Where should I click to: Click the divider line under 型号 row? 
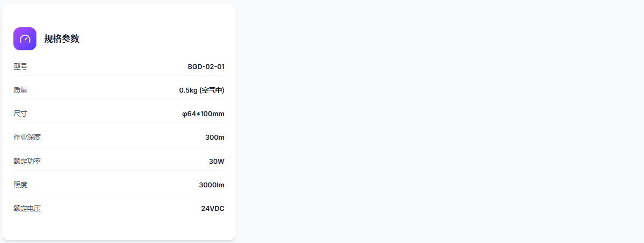[x=119, y=76]
